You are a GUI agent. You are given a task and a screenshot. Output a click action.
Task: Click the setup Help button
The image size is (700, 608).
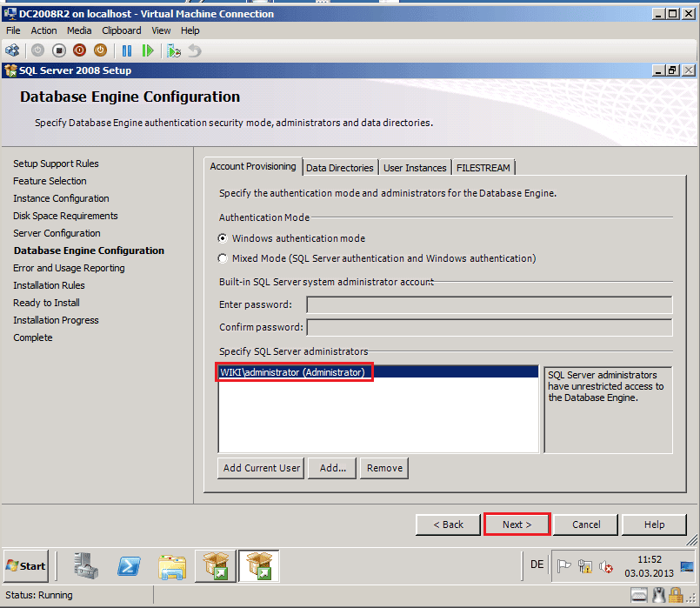coord(654,524)
